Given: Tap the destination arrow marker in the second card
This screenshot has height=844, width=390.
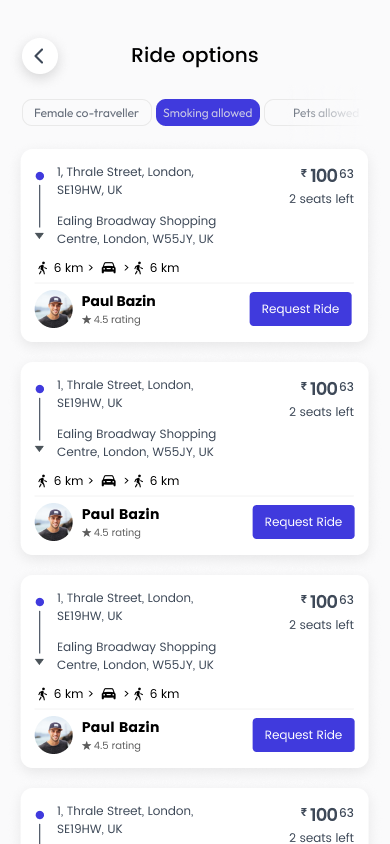Looking at the screenshot, I should [39, 449].
